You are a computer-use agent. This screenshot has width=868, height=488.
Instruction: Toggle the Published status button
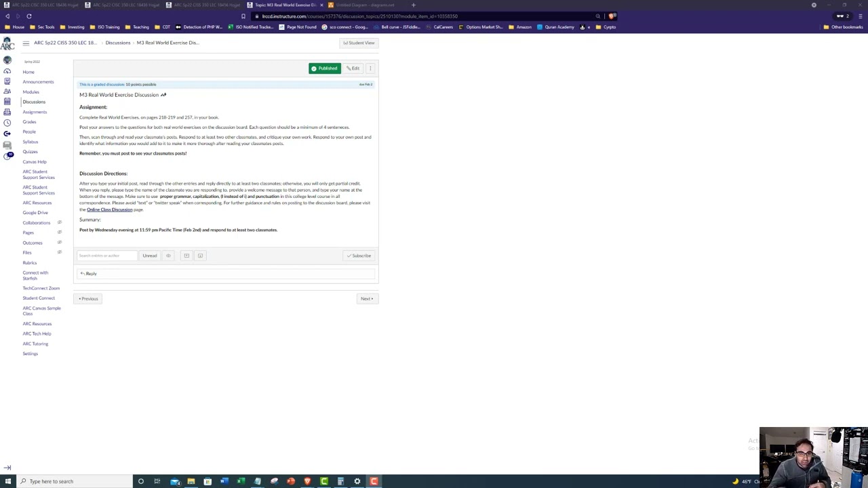324,68
